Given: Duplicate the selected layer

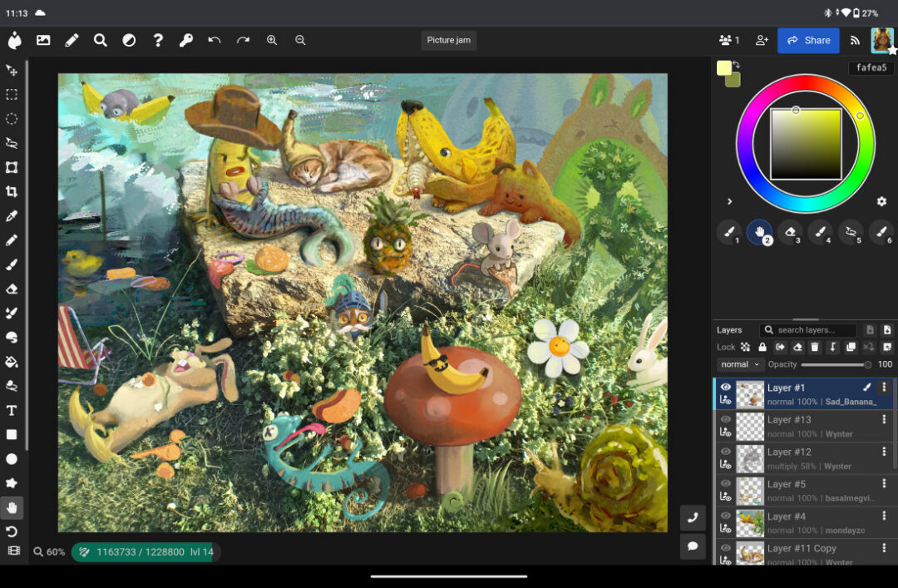Looking at the screenshot, I should pyautogui.click(x=851, y=347).
